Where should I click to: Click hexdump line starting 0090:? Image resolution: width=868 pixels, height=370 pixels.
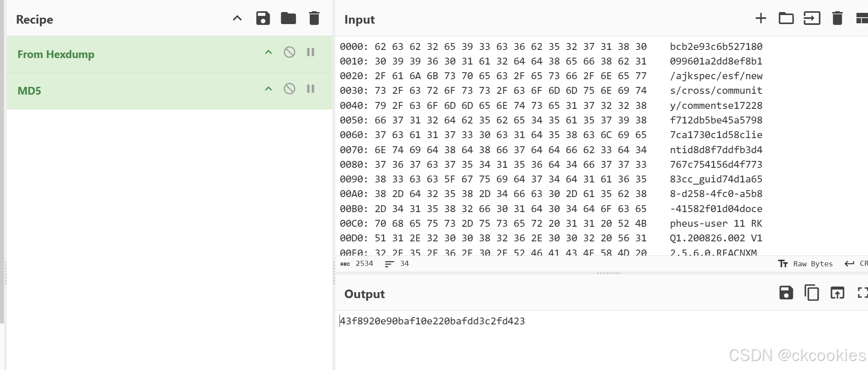tap(551, 179)
